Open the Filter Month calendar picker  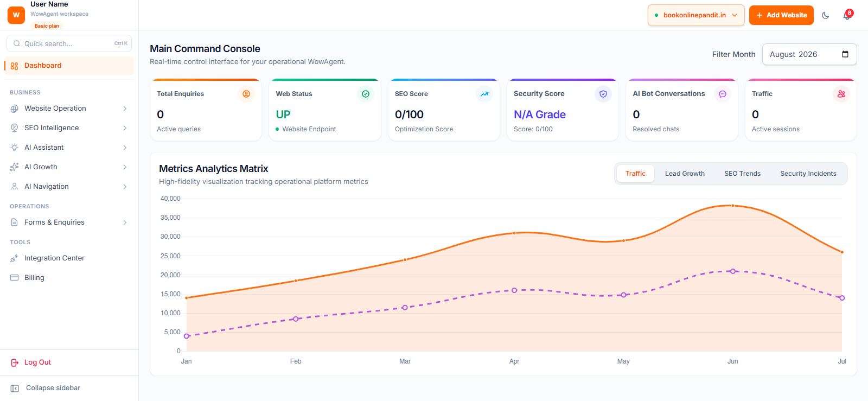[x=845, y=54]
